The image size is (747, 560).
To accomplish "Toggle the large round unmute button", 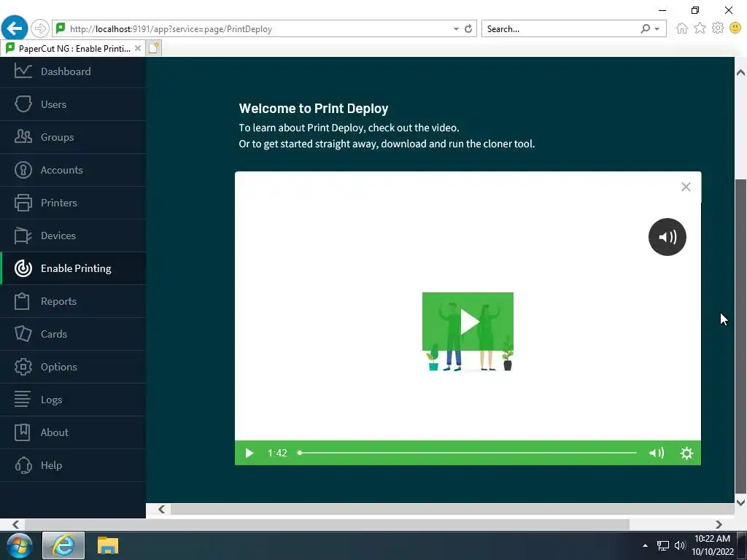I will pyautogui.click(x=667, y=237).
